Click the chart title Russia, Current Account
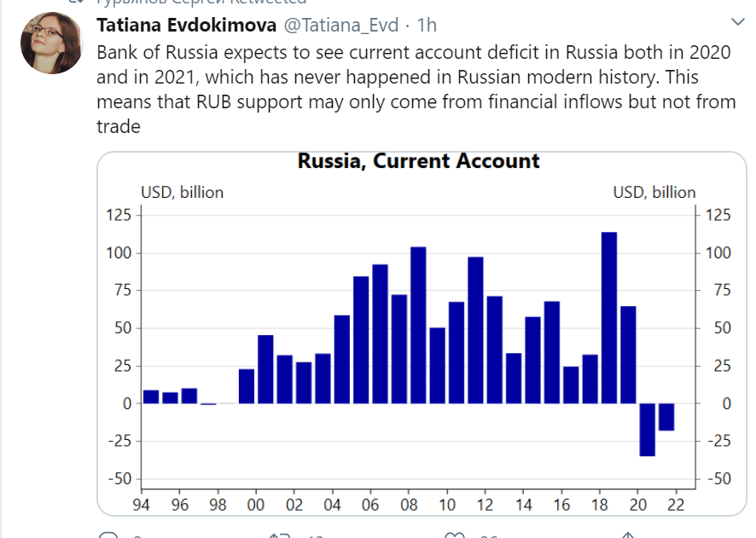 (418, 160)
